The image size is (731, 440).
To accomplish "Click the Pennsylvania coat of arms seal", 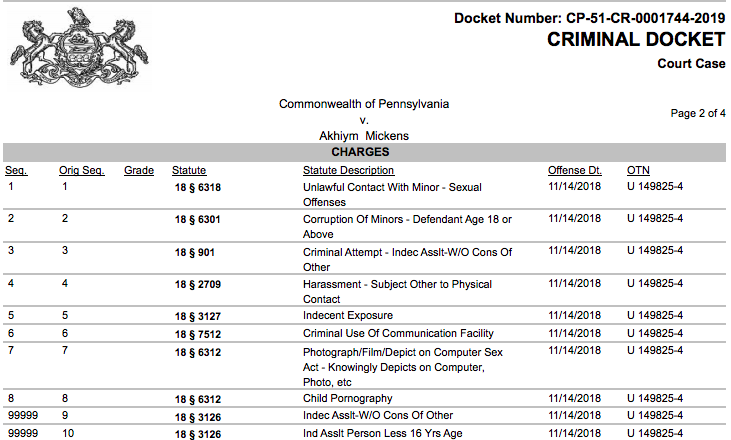I will [78, 48].
